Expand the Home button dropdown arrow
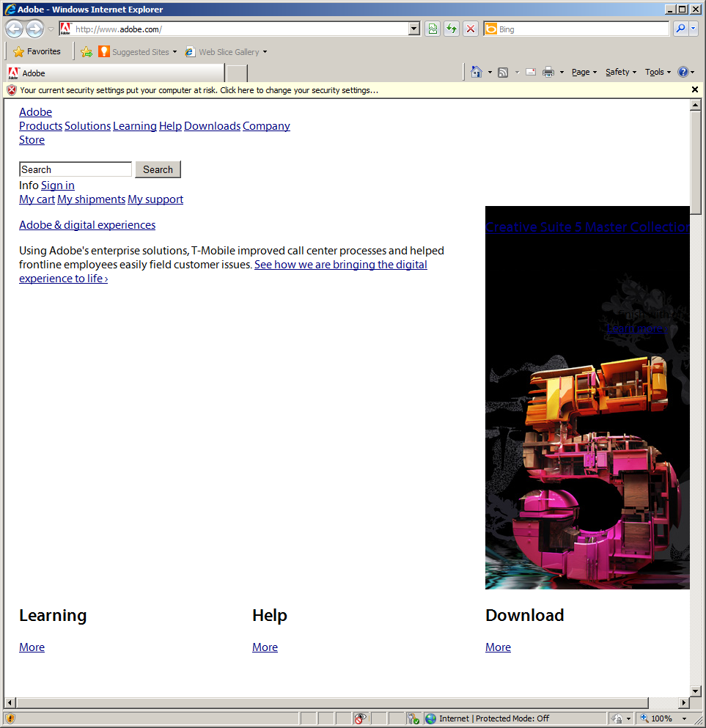The height and width of the screenshot is (728, 706). [490, 73]
